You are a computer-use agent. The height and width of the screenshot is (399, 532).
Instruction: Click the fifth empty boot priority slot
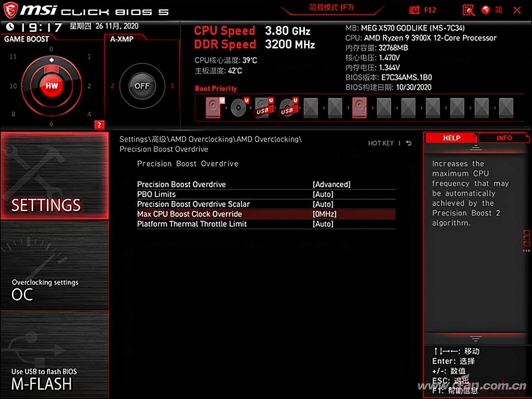point(310,107)
